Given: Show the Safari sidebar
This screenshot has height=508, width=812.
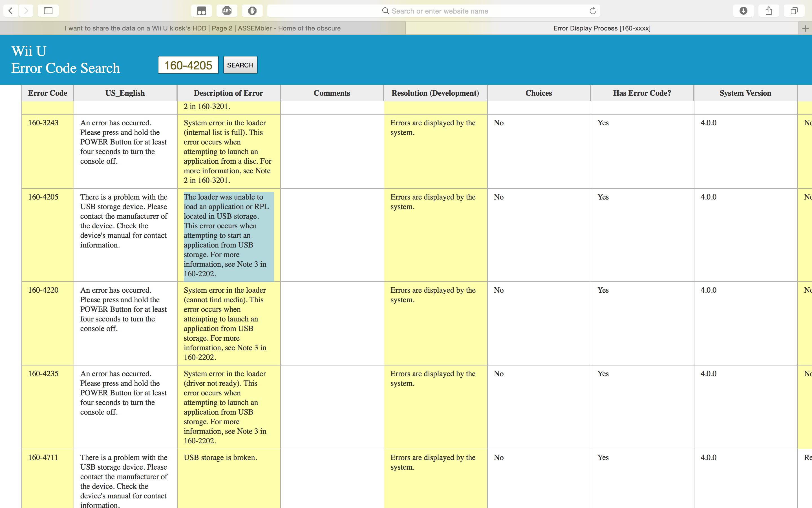Looking at the screenshot, I should [48, 11].
